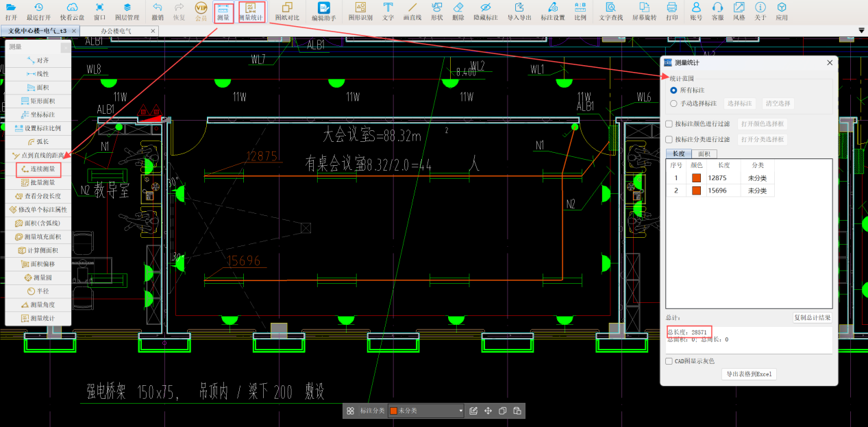Open the 图层管理 layer manager
Screen dimensions: 868x427
(127, 11)
